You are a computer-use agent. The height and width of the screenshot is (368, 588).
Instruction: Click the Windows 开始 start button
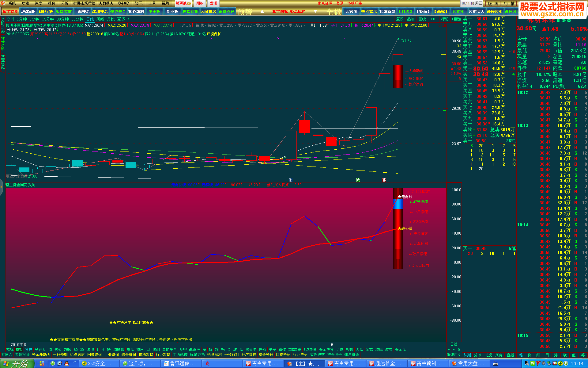click(17, 363)
